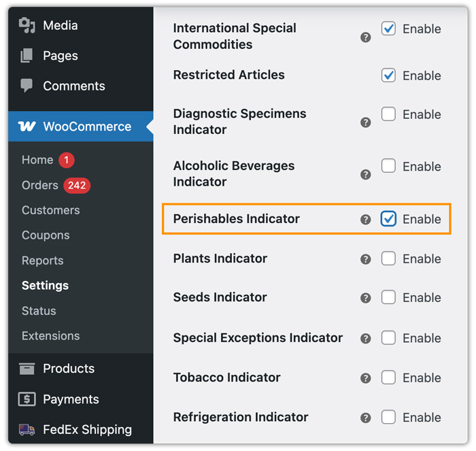This screenshot has height=451, width=476.
Task: Toggle the Perishables Indicator Enable checkbox
Action: [x=388, y=218]
